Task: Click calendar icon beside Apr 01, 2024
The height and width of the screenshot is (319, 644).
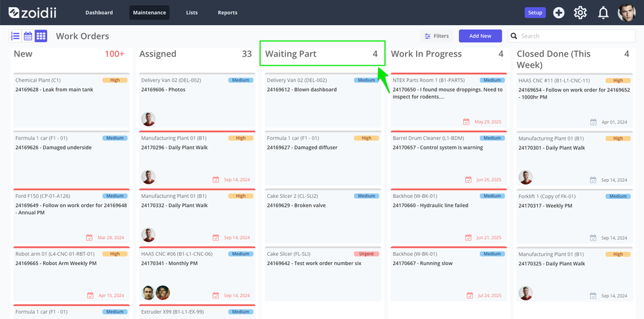Action: click(x=593, y=122)
